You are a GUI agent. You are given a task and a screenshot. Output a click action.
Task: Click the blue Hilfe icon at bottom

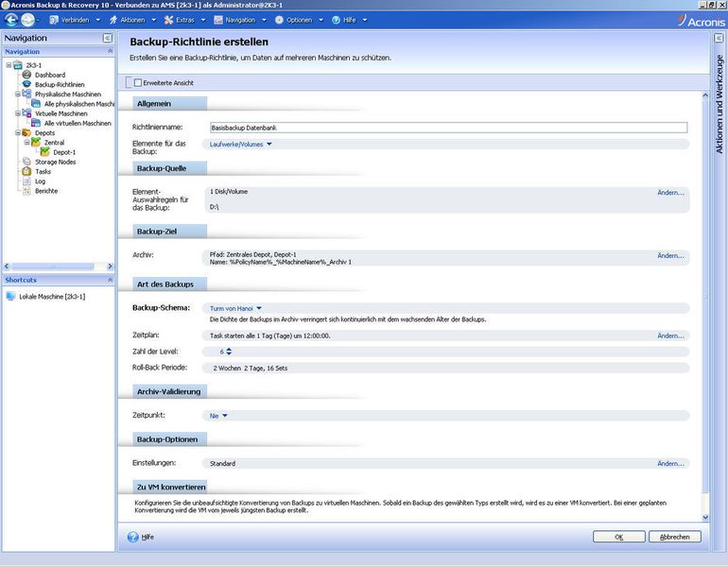coord(133,537)
